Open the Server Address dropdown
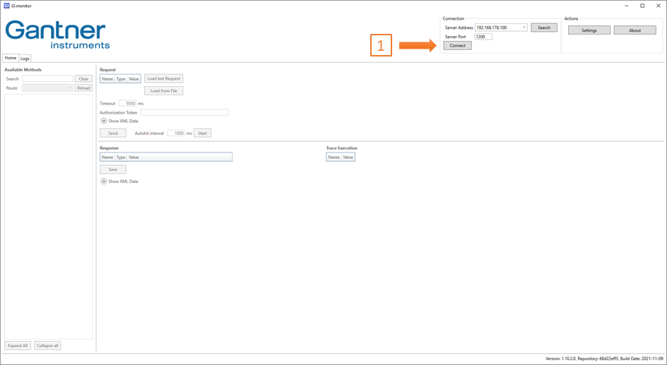667x365 pixels. [524, 27]
